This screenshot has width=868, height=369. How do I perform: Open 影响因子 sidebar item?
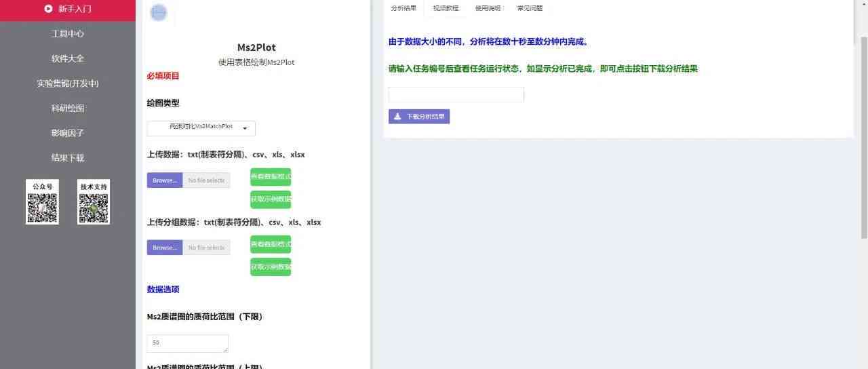[68, 133]
